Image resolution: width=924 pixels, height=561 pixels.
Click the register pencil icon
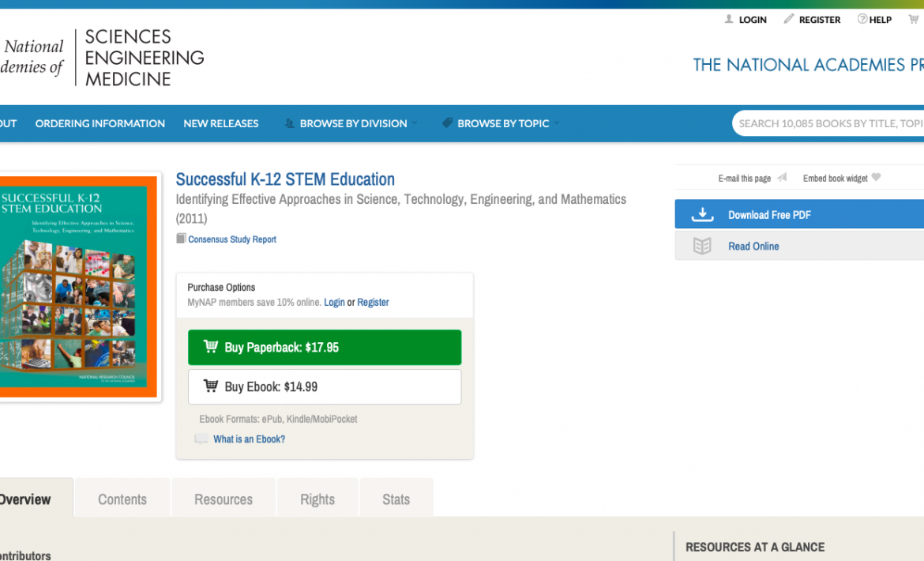[788, 19]
